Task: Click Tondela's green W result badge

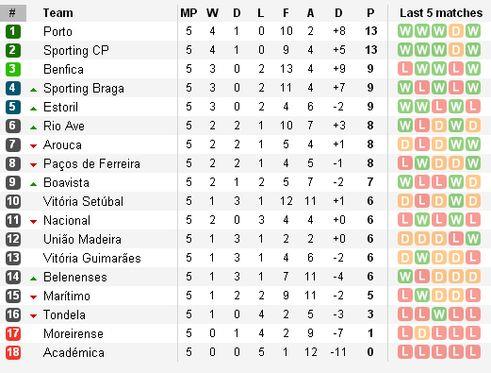Action: coord(439,314)
